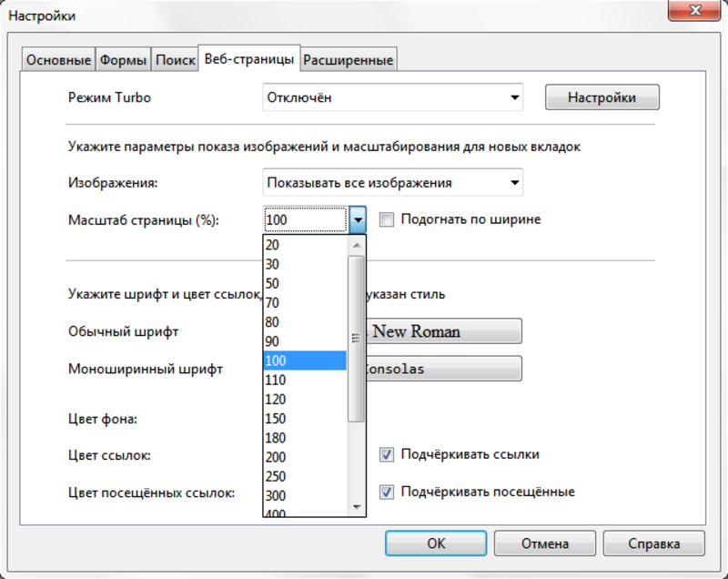Click the Consolas monospace font button
Screen dimensions: 728x579
click(444, 369)
